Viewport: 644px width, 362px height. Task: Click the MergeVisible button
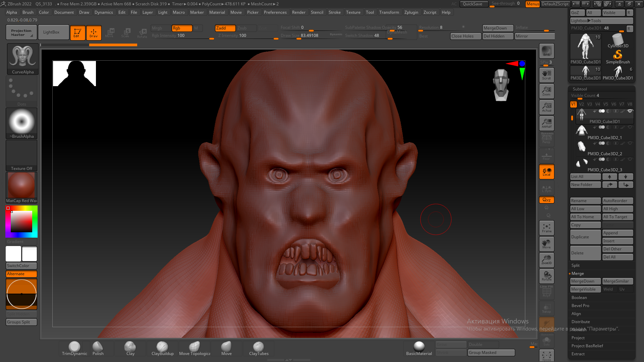pyautogui.click(x=585, y=289)
